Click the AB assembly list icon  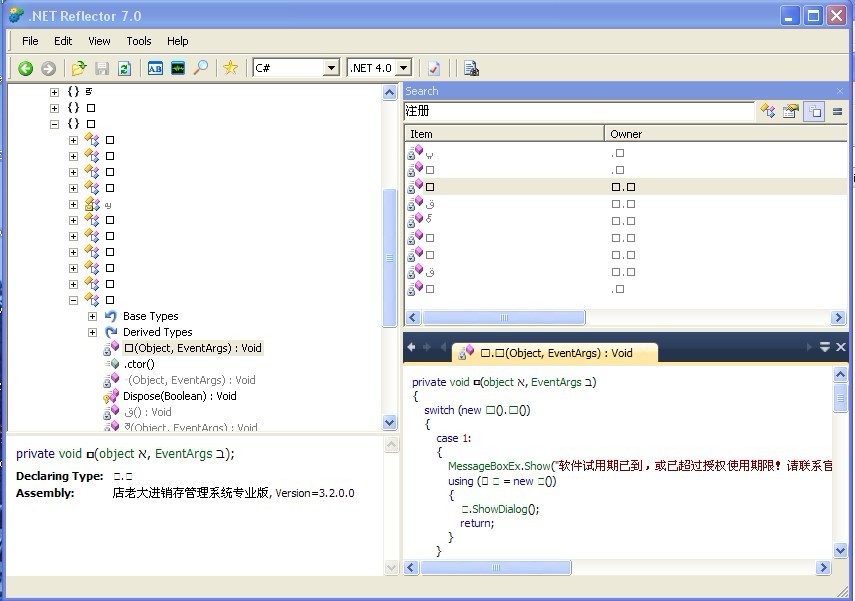155,68
